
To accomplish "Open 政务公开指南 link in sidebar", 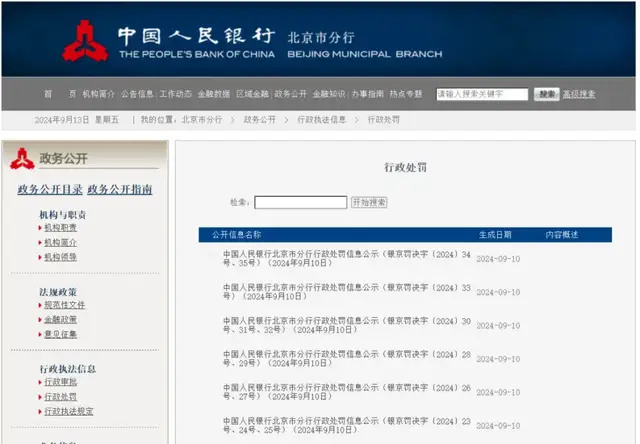I will pos(120,189).
